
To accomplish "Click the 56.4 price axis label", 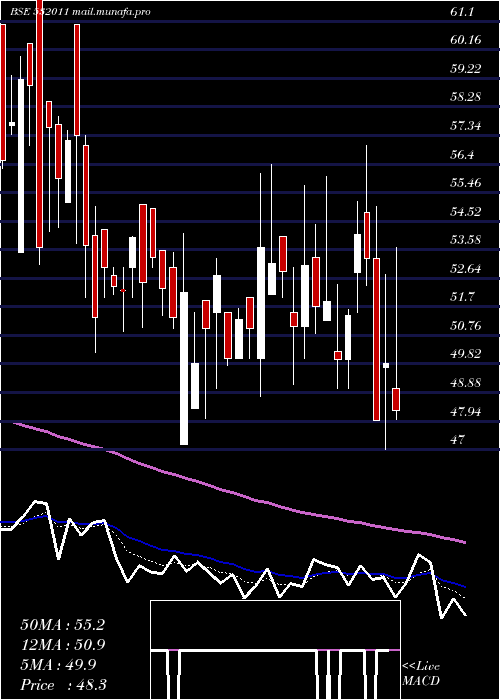I will pyautogui.click(x=462, y=154).
